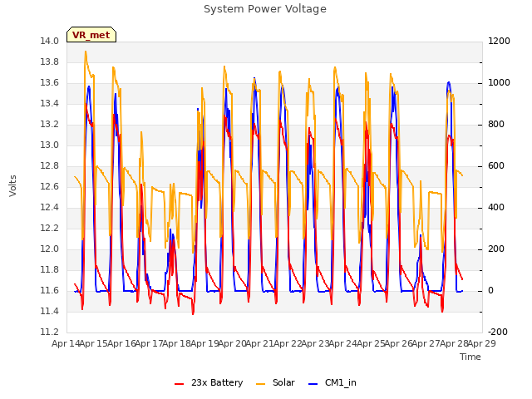The height and width of the screenshot is (399, 532).
Task: Click the Time axis label
Action: [470, 357]
